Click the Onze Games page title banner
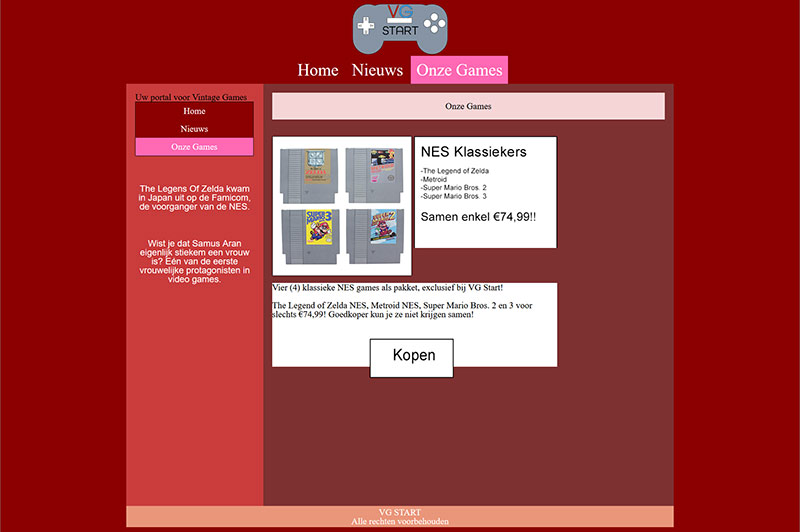 (x=468, y=106)
